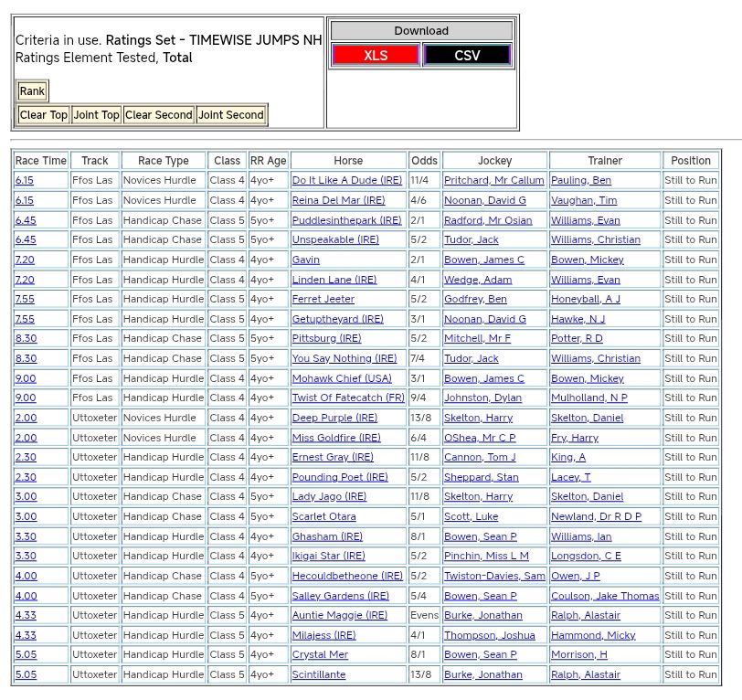This screenshot has width=742, height=700.
Task: Open the 5.05 race for Crystal Mer
Action: tap(25, 655)
